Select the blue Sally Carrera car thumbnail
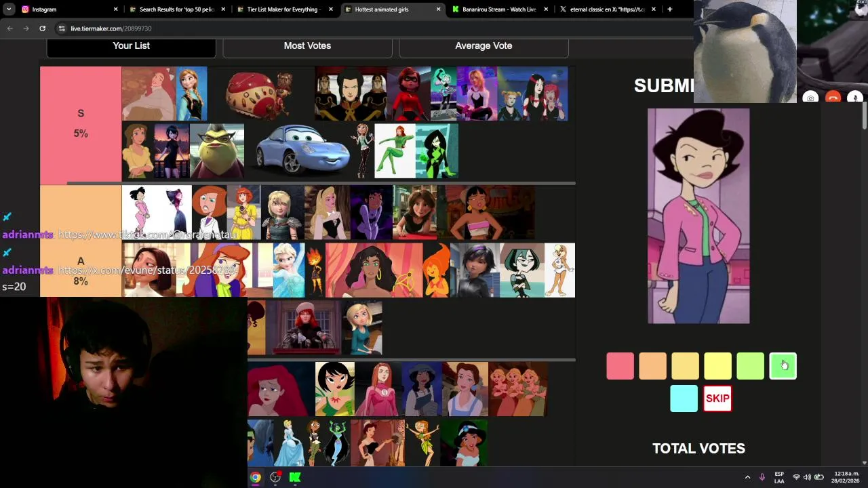 301,151
